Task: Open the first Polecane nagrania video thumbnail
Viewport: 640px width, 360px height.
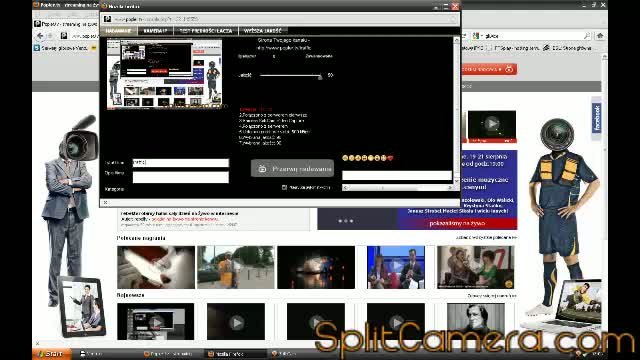Action: 156,267
